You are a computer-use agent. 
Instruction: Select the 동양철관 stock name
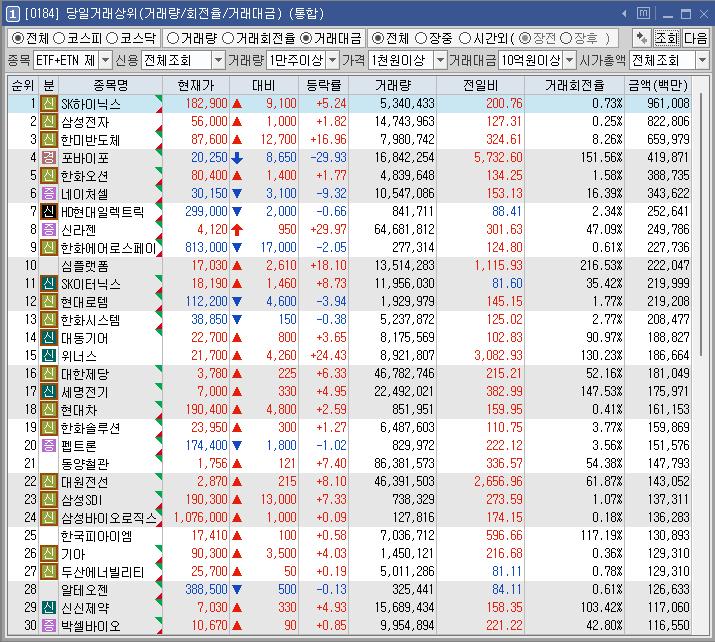coord(85,464)
